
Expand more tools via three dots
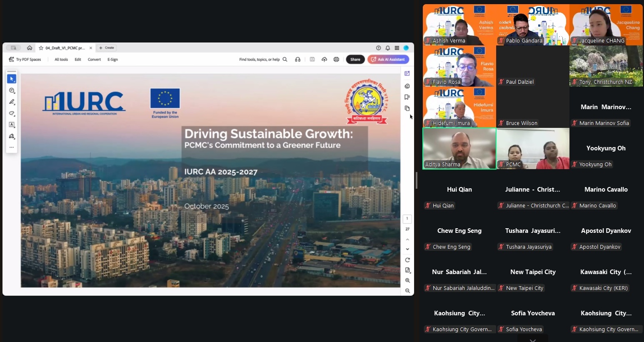(12, 147)
